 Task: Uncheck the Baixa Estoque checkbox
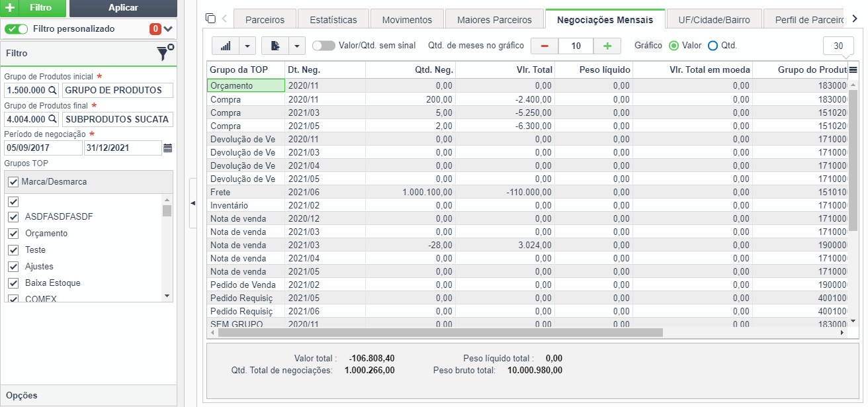[12, 283]
